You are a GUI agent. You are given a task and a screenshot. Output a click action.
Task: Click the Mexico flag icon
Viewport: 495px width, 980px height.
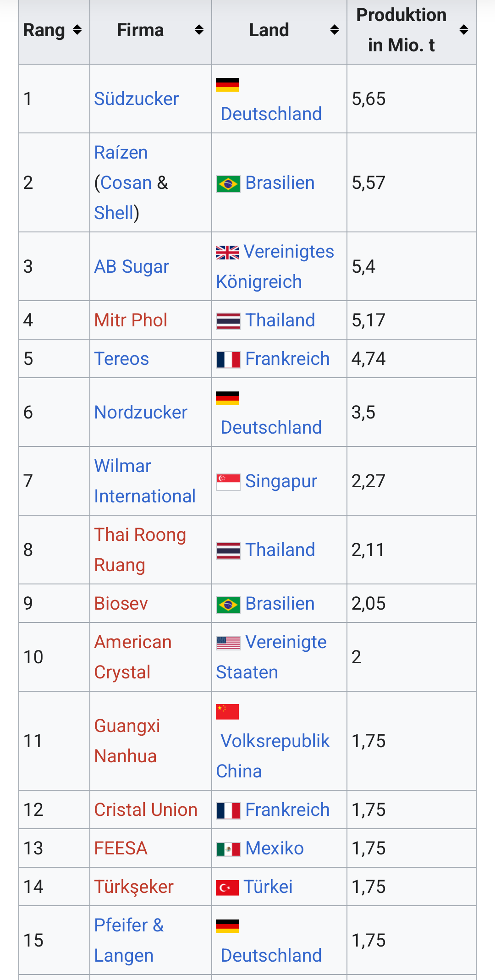(x=228, y=849)
